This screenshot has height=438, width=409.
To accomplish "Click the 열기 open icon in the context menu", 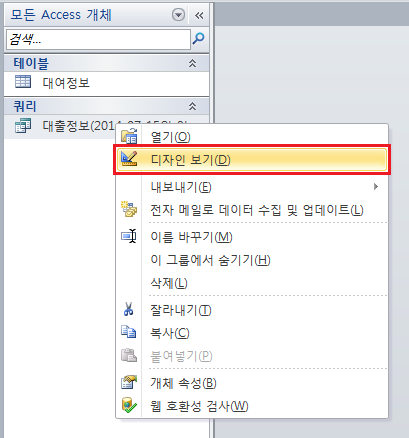I will [x=129, y=136].
